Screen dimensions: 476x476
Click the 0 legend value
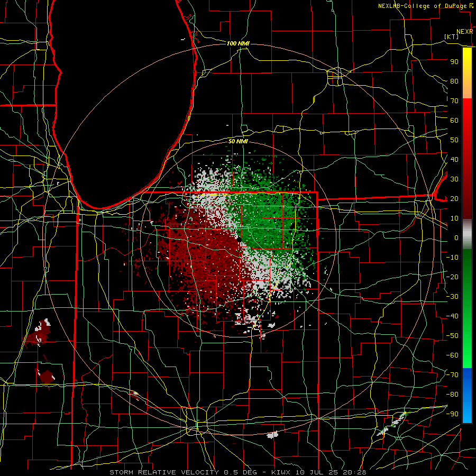pyautogui.click(x=456, y=237)
